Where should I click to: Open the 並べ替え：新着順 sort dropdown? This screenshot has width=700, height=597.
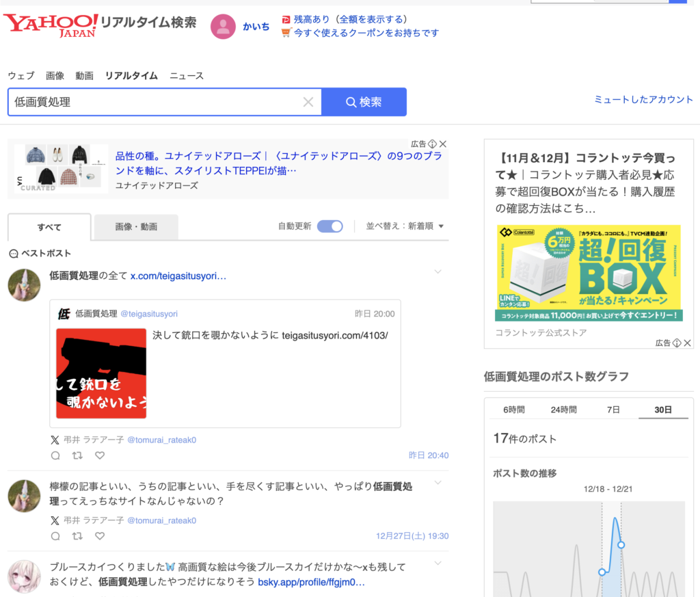[405, 226]
